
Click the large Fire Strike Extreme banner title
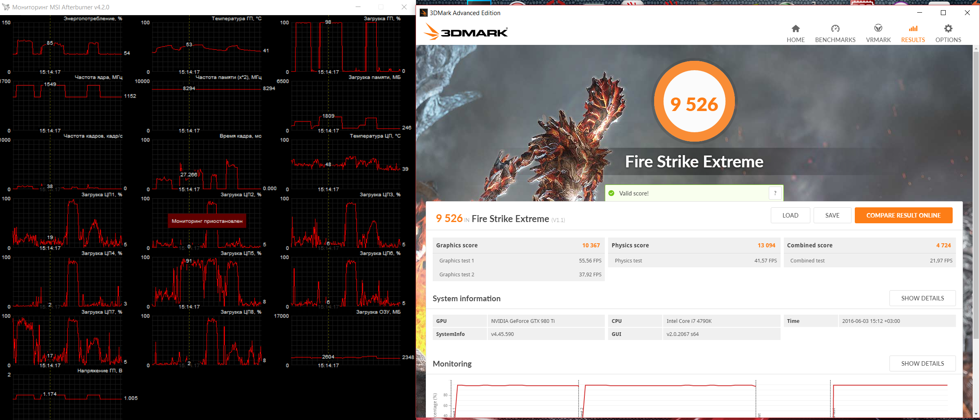tap(694, 162)
